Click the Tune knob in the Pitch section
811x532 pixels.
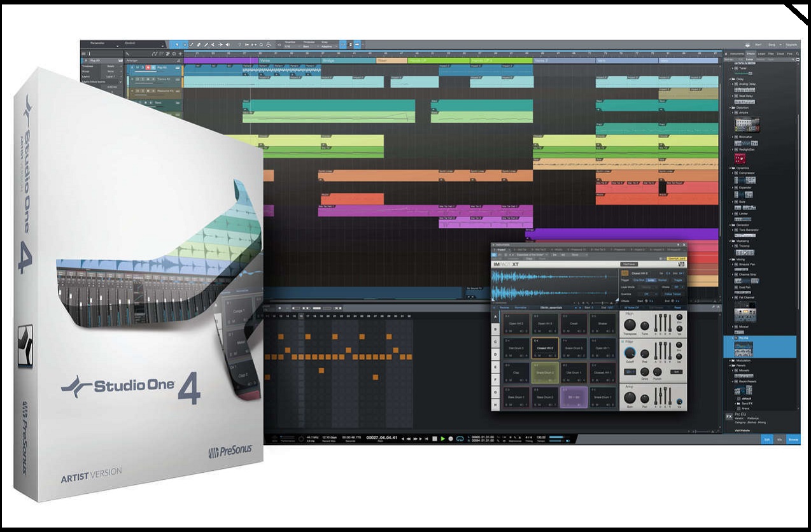pos(645,326)
